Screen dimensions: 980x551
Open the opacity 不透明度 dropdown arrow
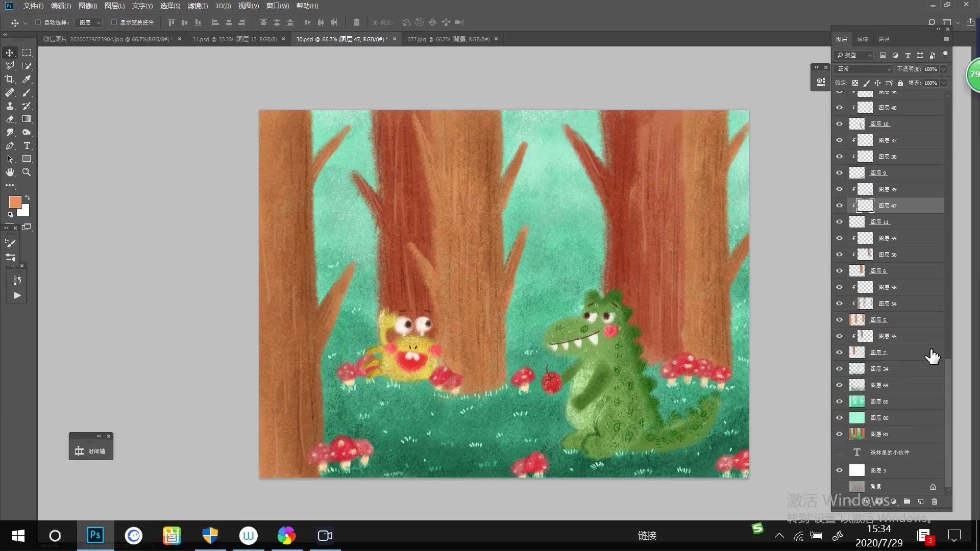(x=943, y=69)
